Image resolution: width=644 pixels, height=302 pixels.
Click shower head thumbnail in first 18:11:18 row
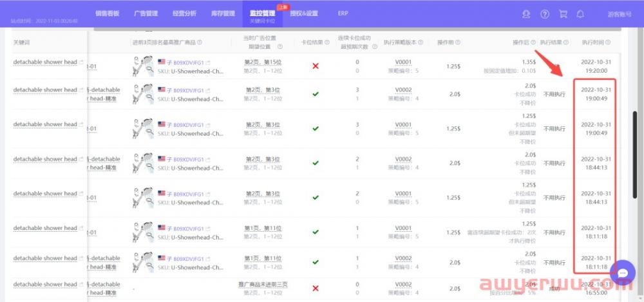pos(144,232)
